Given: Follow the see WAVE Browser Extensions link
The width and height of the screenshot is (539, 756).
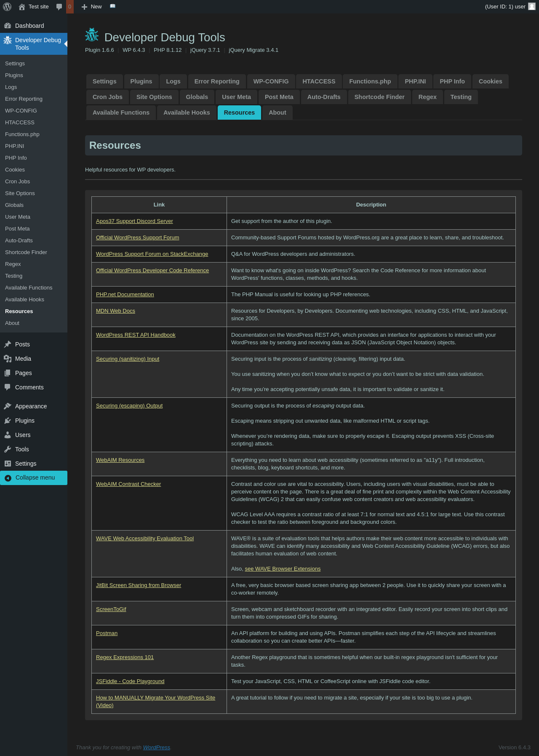Looking at the screenshot, I should pos(283,569).
